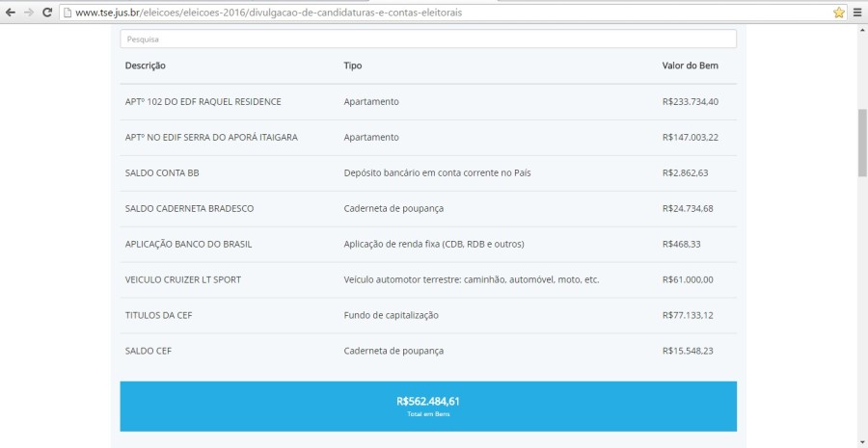Reload the page with refresh icon
Viewport: 868px width, 448px height.
pyautogui.click(x=46, y=13)
